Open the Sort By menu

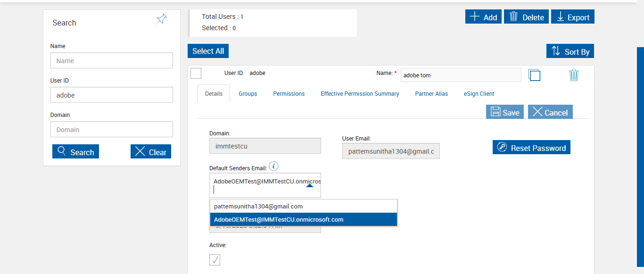(x=570, y=51)
